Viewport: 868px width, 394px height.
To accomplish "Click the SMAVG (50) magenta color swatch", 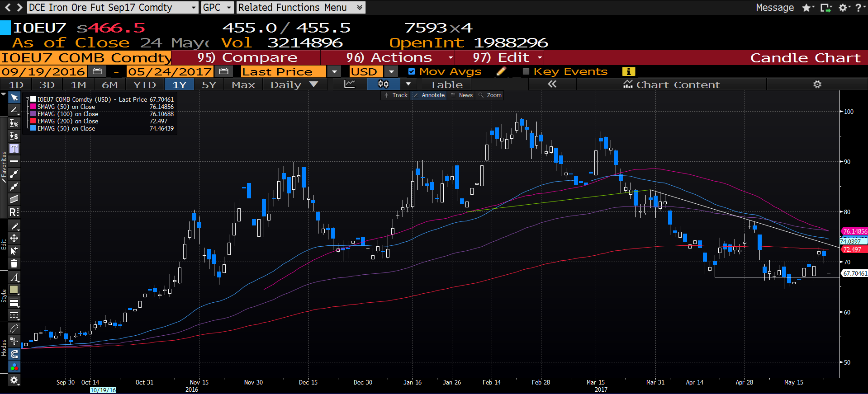I will click(x=33, y=107).
